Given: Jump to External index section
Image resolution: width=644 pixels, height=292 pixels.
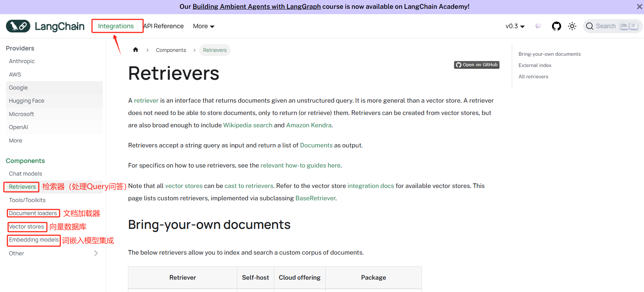Looking at the screenshot, I should pos(535,65).
